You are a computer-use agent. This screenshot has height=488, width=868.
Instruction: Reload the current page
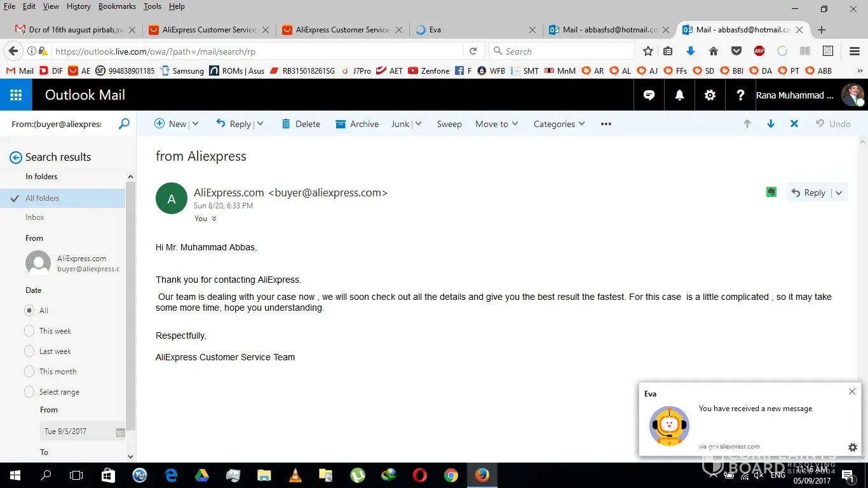click(473, 51)
